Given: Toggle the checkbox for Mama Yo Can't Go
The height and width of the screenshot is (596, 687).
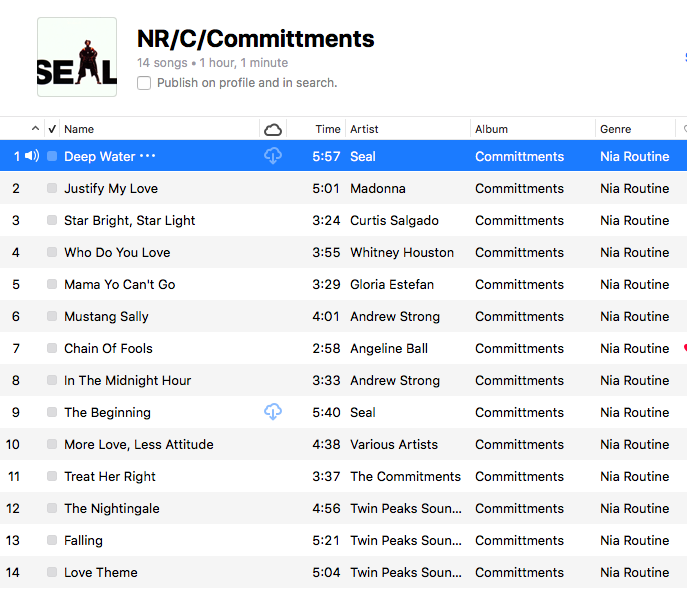Looking at the screenshot, I should 52,284.
